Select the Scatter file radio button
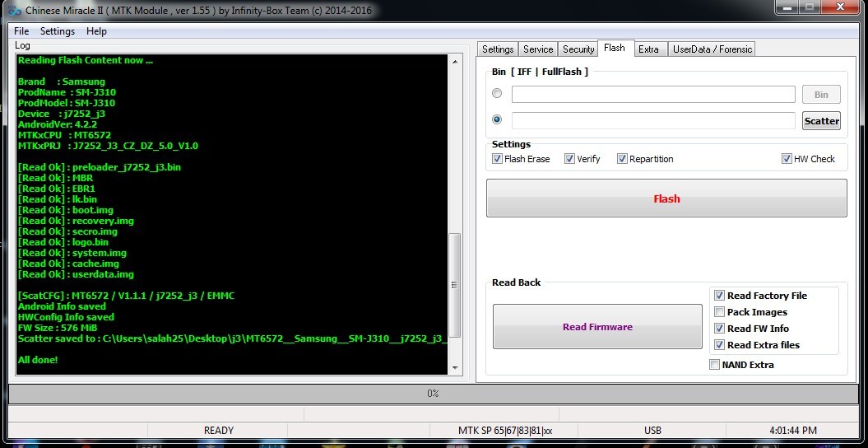The image size is (868, 448). click(x=497, y=119)
